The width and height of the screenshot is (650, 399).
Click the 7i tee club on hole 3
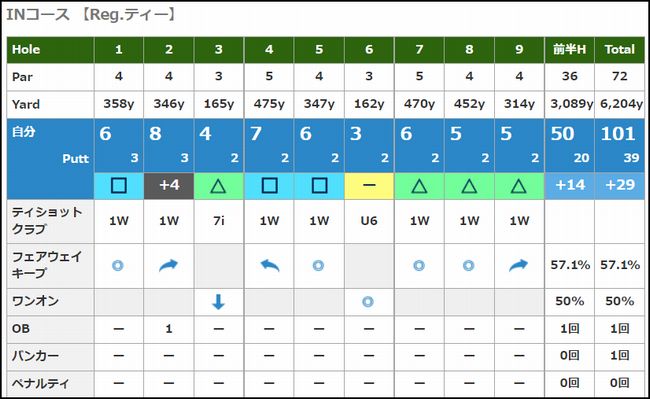coord(218,221)
